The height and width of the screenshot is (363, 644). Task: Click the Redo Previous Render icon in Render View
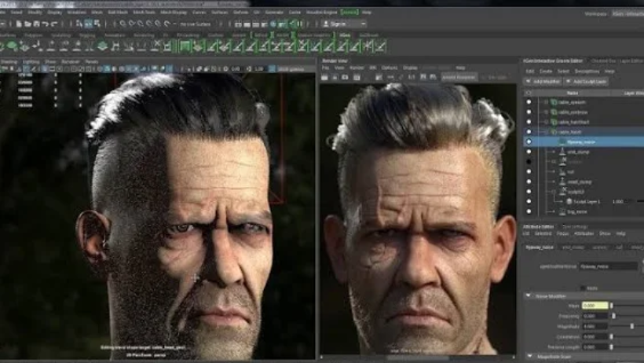pos(324,77)
